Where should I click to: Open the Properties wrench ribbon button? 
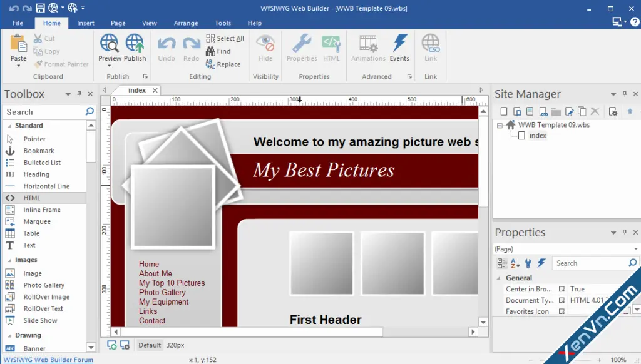click(302, 48)
